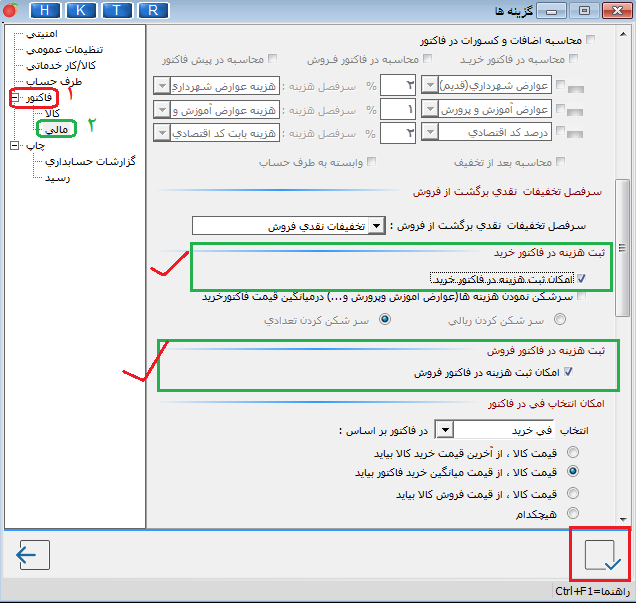636x603 pixels.
Task: Select طرف حساب tree item
Action: coord(54,82)
